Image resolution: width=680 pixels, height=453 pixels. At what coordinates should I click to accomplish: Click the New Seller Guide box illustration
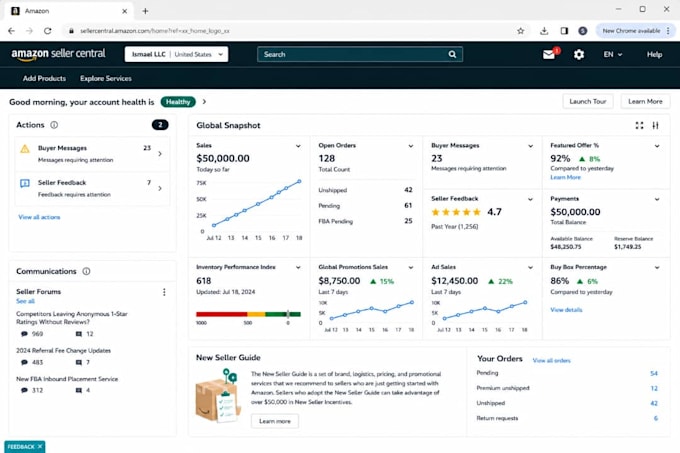(218, 395)
